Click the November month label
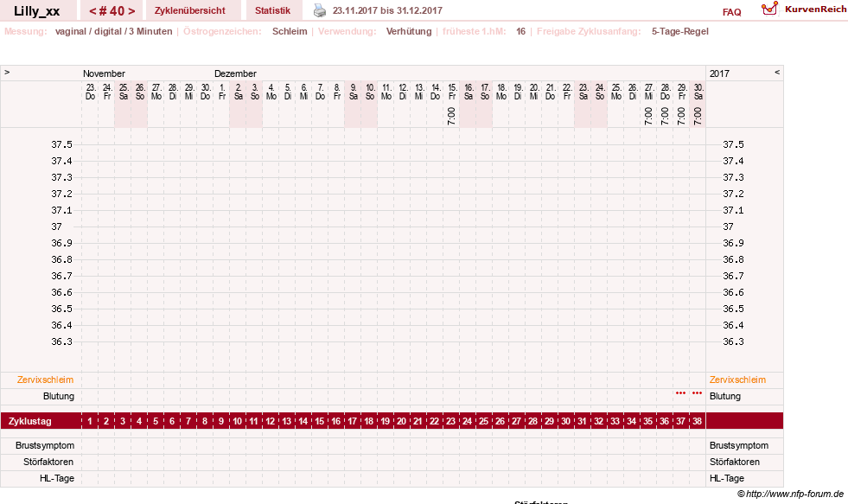Viewport: 848px width, 504px height. pyautogui.click(x=104, y=73)
